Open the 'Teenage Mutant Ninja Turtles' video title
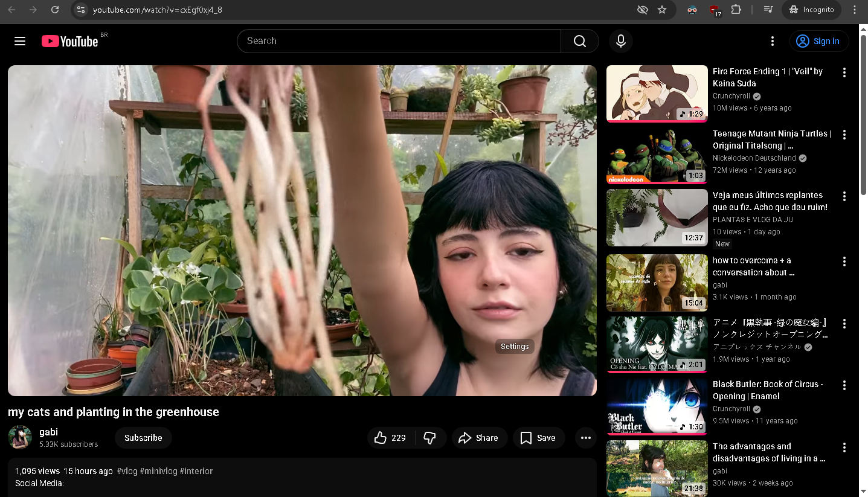This screenshot has width=868, height=497. click(x=772, y=139)
